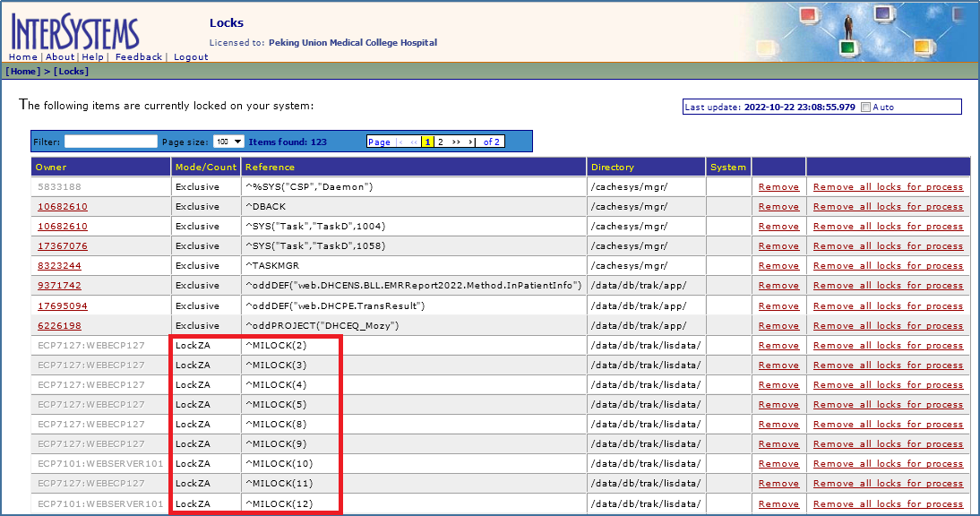
Task: Go to previous page arrow
Action: (x=414, y=142)
